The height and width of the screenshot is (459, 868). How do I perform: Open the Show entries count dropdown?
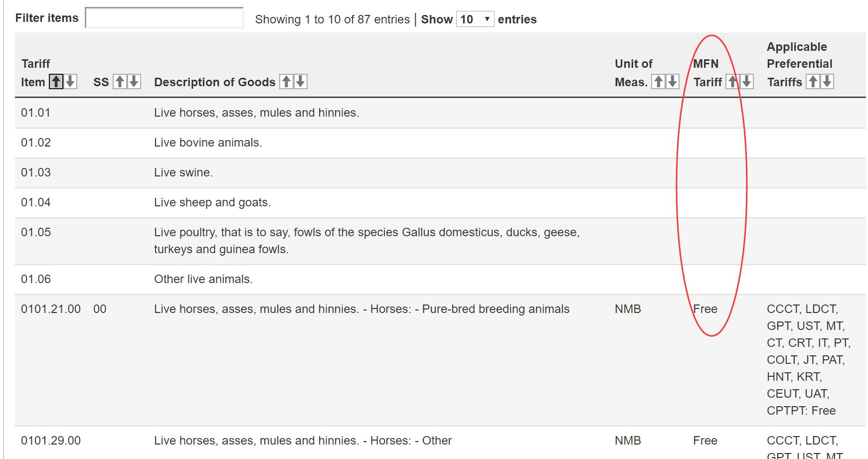[x=475, y=19]
